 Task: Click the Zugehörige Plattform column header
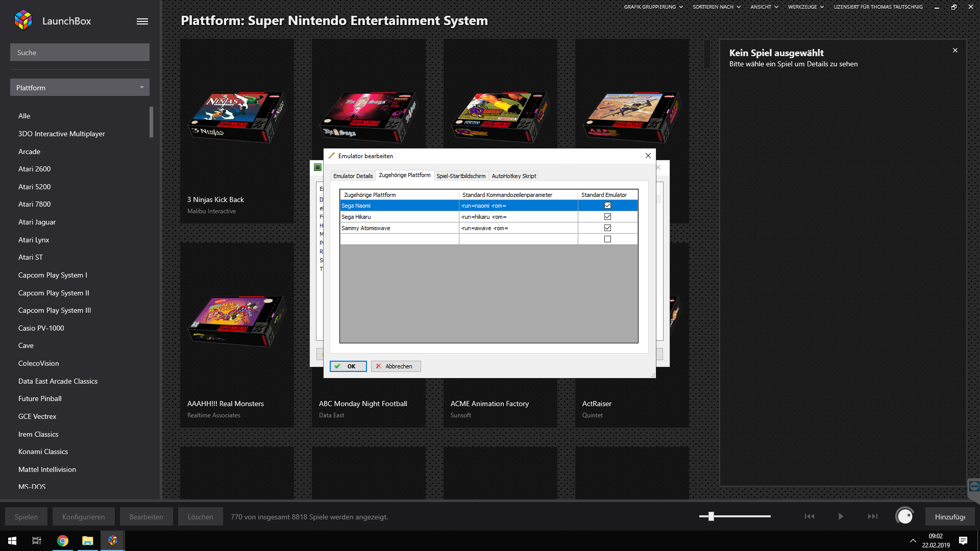399,195
